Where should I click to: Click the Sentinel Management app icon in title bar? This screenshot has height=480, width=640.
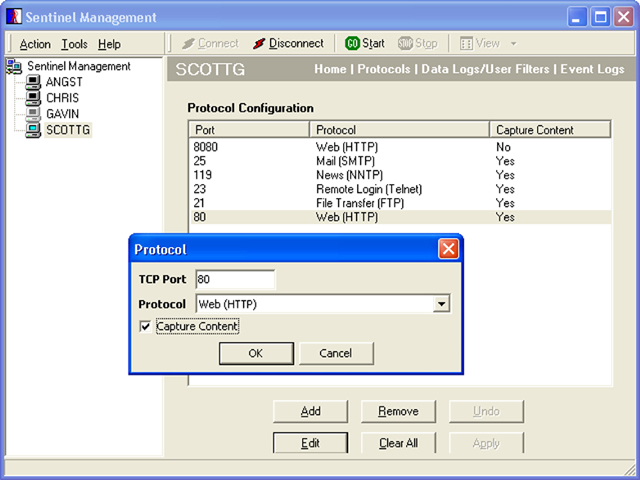coord(13,17)
